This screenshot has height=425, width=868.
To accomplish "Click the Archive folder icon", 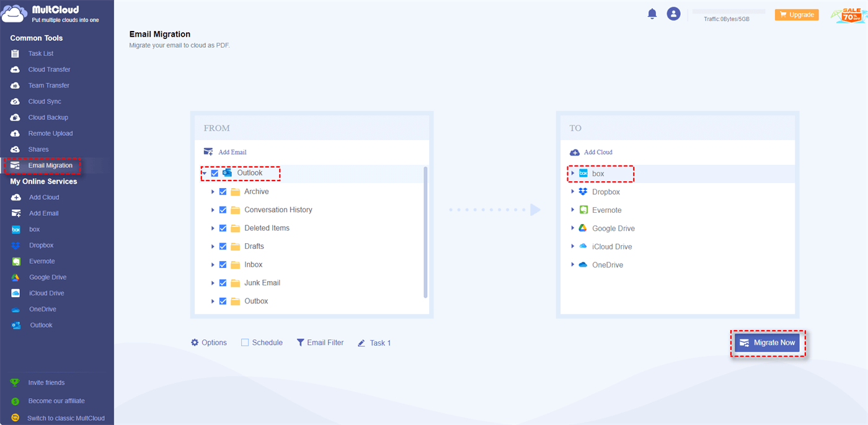I will [x=236, y=192].
